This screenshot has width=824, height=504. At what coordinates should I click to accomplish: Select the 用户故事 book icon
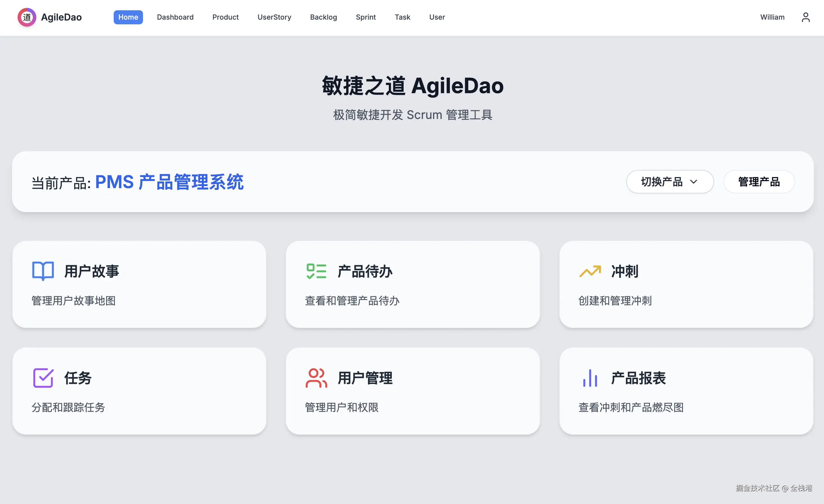(42, 271)
